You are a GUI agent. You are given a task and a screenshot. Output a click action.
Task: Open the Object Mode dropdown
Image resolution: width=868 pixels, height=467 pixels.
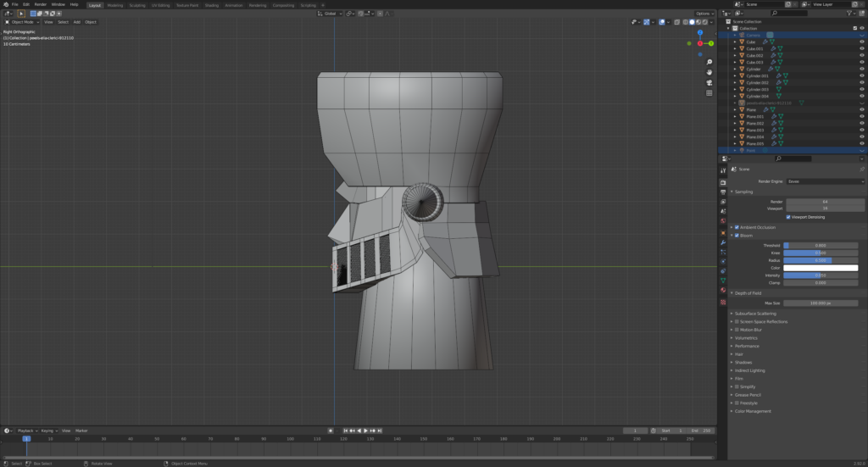tap(23, 22)
